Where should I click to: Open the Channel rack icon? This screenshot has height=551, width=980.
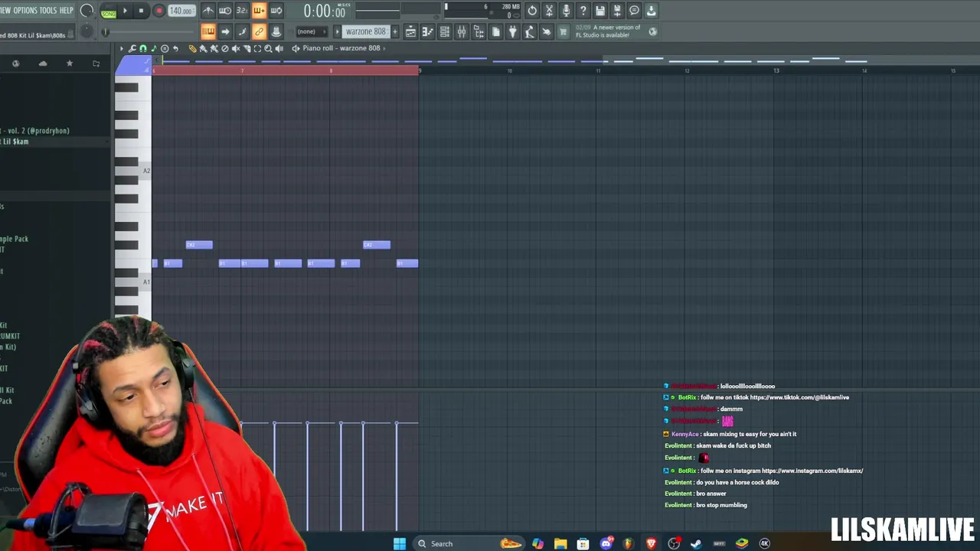pyautogui.click(x=445, y=31)
